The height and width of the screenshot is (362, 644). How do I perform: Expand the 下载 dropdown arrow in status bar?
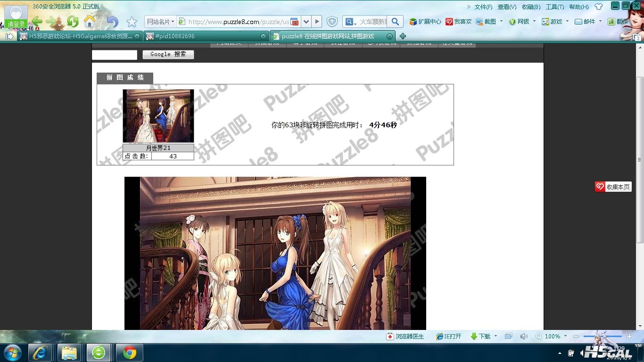coord(495,336)
